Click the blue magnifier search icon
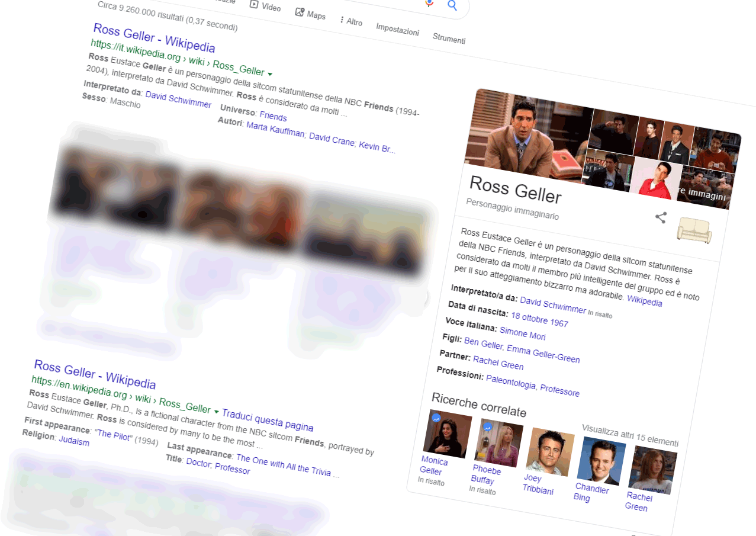Screen dimensions: 756x536 click(x=452, y=6)
